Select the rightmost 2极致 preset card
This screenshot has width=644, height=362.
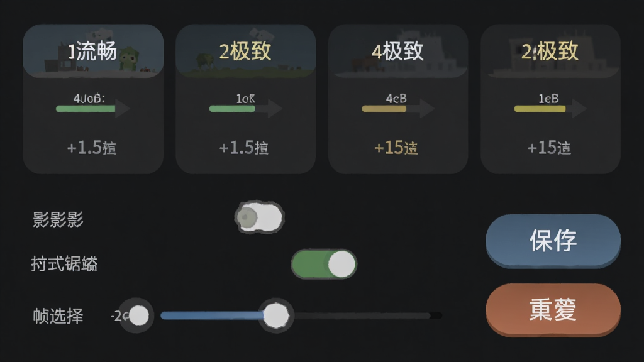(x=550, y=99)
